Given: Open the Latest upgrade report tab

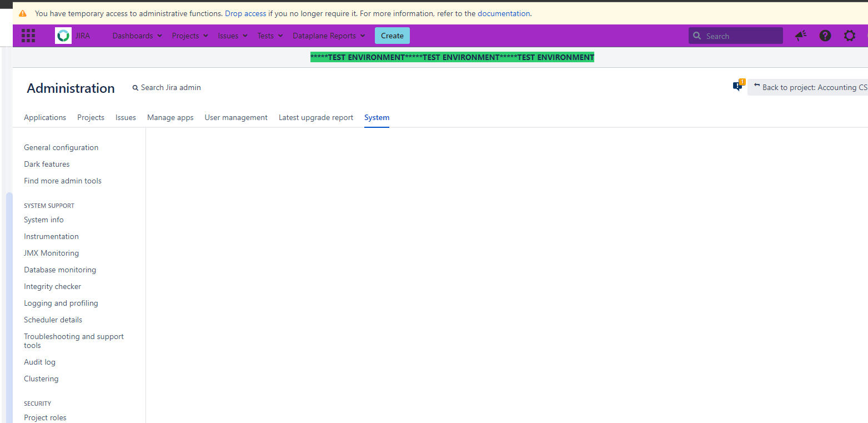Looking at the screenshot, I should [316, 117].
